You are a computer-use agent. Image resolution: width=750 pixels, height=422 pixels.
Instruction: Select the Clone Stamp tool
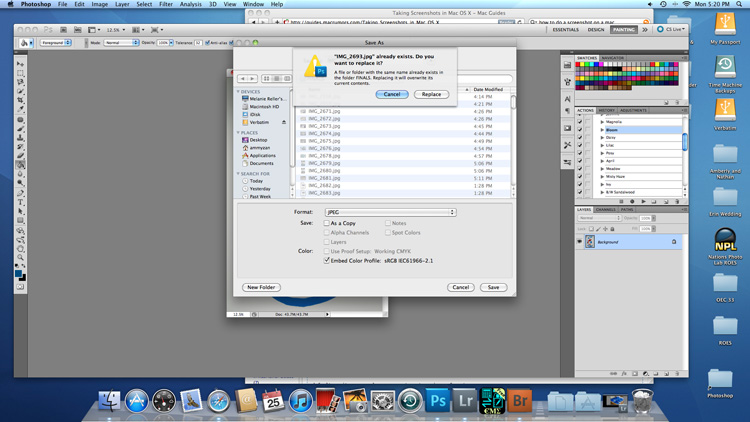[x=20, y=138]
